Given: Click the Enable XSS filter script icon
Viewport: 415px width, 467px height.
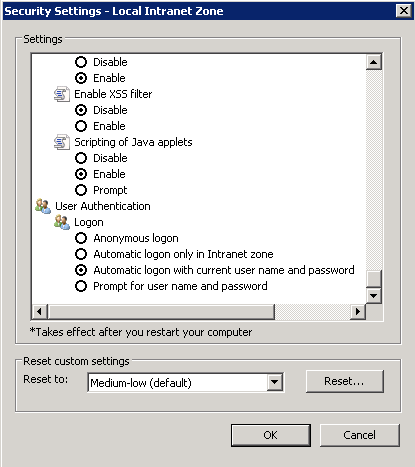Looking at the screenshot, I should tap(62, 94).
